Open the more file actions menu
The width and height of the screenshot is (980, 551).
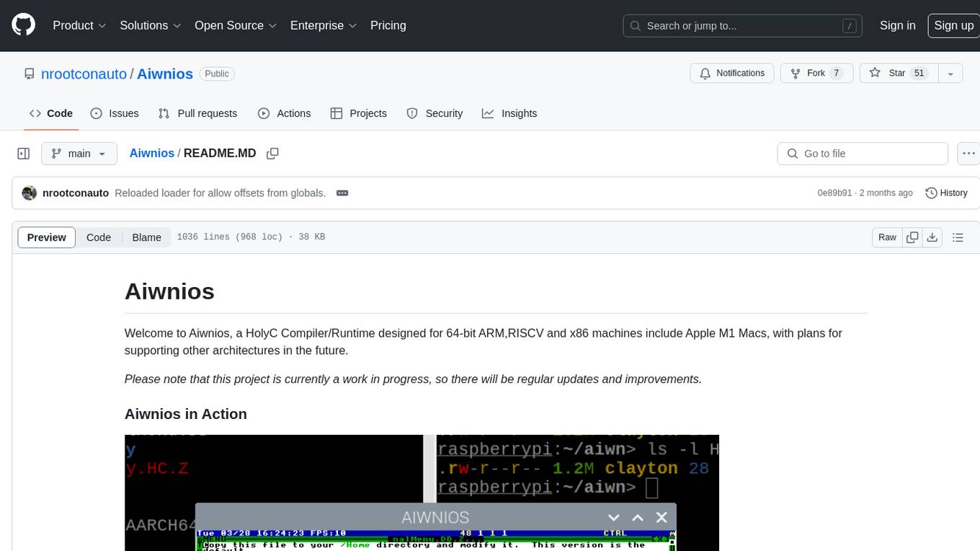click(x=968, y=154)
